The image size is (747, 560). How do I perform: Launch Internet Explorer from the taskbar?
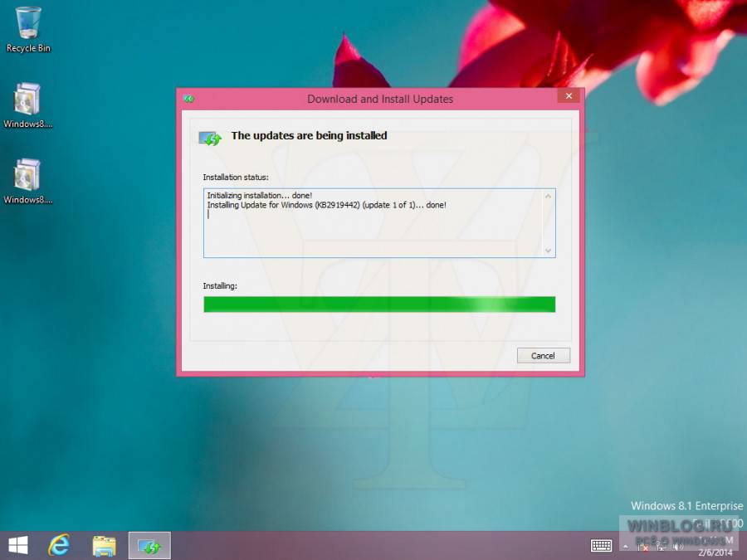click(59, 545)
